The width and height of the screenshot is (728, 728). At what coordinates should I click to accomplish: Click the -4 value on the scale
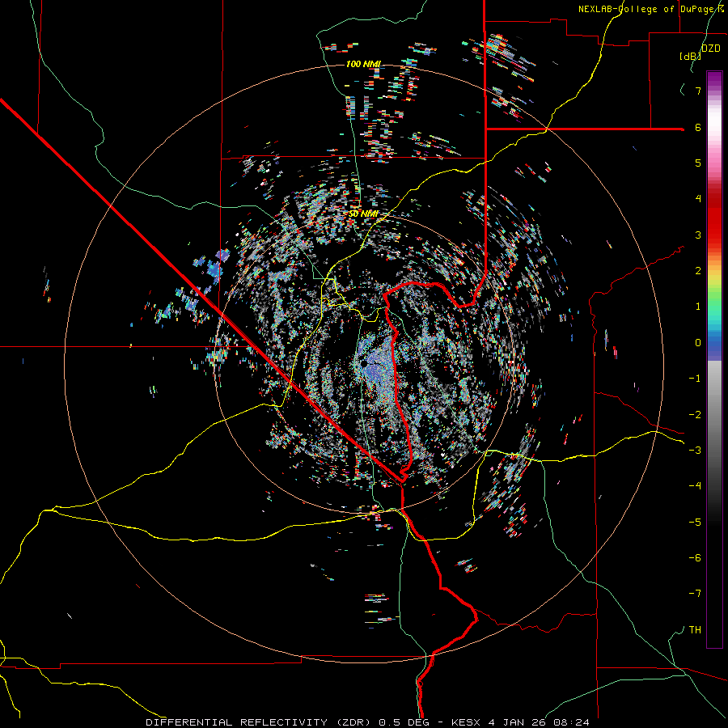[695, 486]
